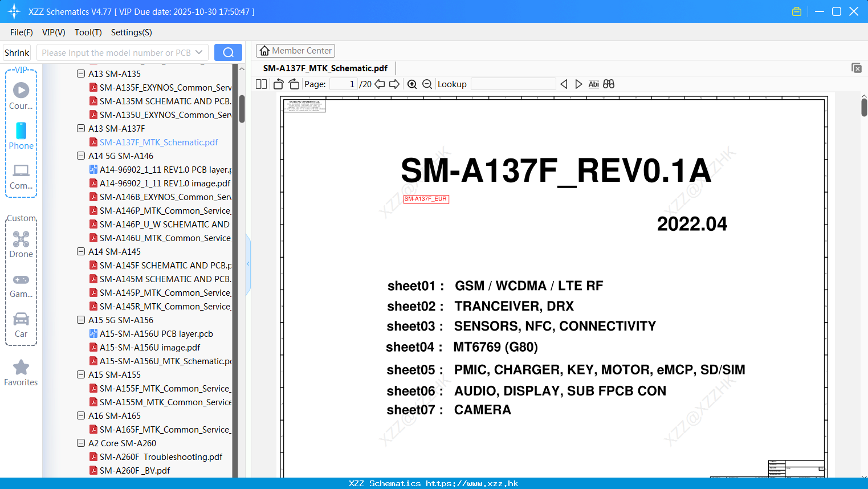Open the Courses sidebar icon
The width and height of the screenshot is (868, 489).
coord(21,95)
